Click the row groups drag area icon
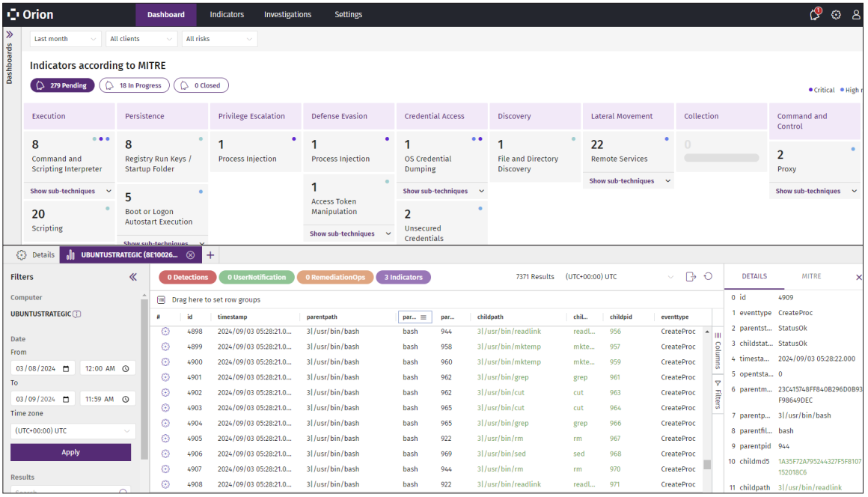Screen dimensions: 868x497 pyautogui.click(x=161, y=300)
